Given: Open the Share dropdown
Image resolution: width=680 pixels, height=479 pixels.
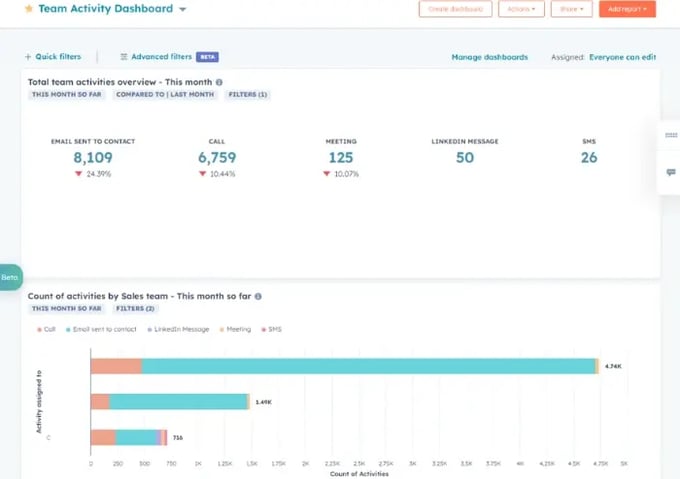Looking at the screenshot, I should click(571, 9).
